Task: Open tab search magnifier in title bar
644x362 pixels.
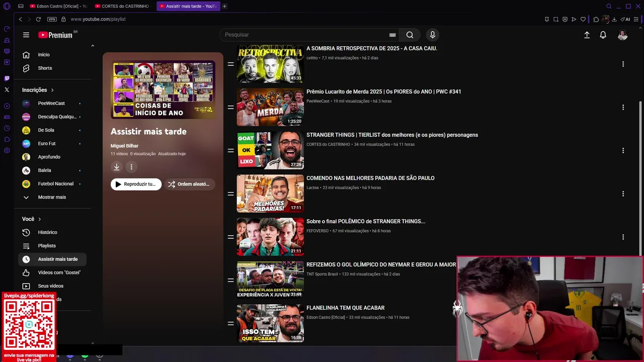Action: tap(609, 6)
